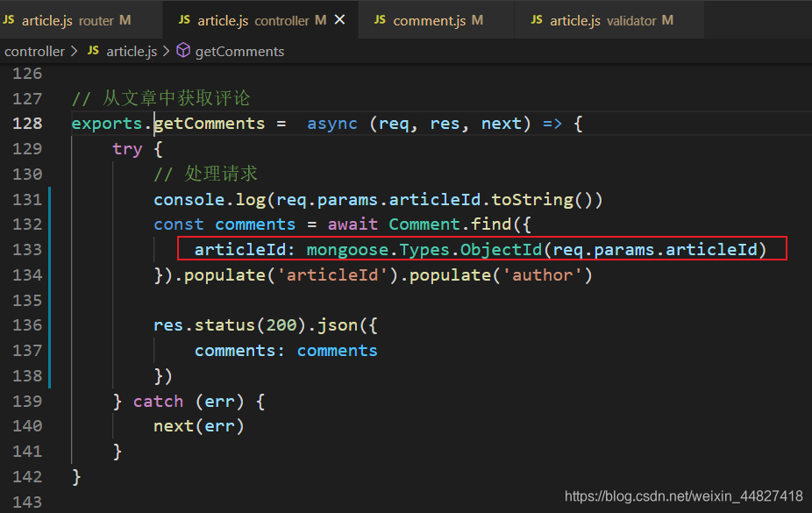This screenshot has width=812, height=513.
Task: Expand breadcrumb chevron after controller
Action: pos(74,51)
